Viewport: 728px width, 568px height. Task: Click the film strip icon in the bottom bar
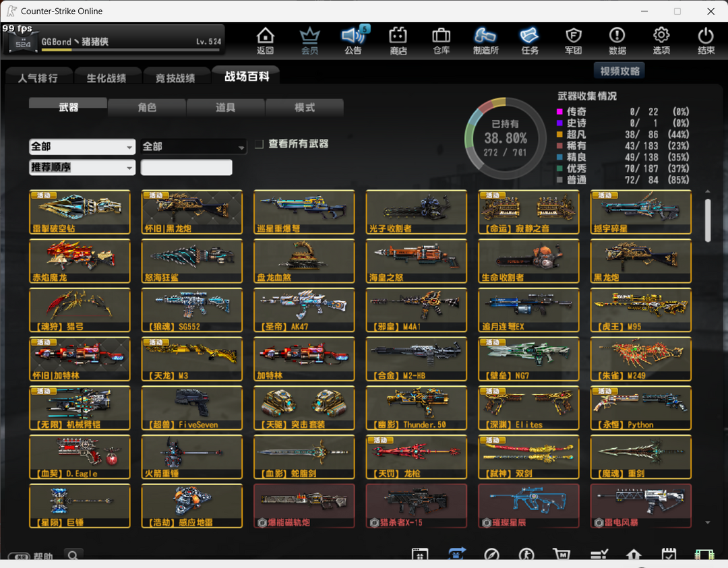coord(704,555)
